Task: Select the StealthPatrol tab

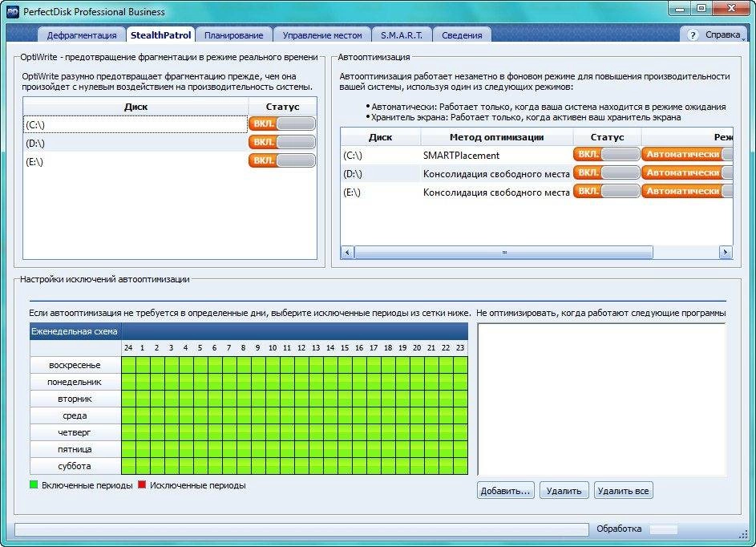Action: 160,34
